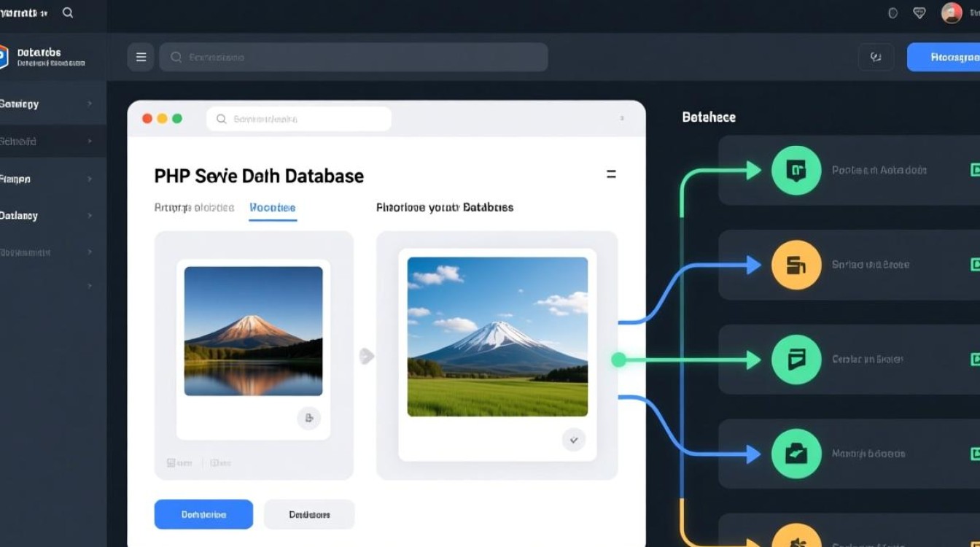Open the user profile avatar
The image size is (980, 547).
952,13
